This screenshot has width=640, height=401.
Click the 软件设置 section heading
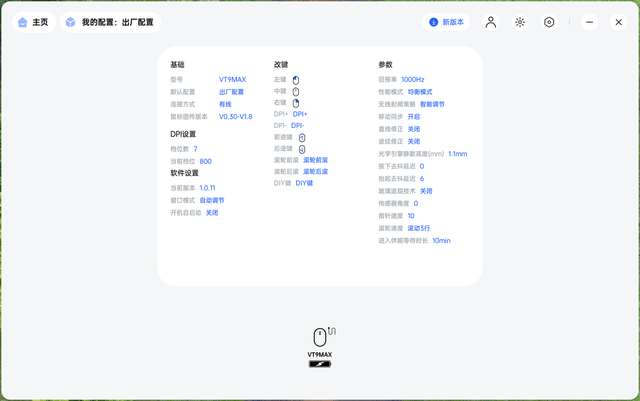184,173
